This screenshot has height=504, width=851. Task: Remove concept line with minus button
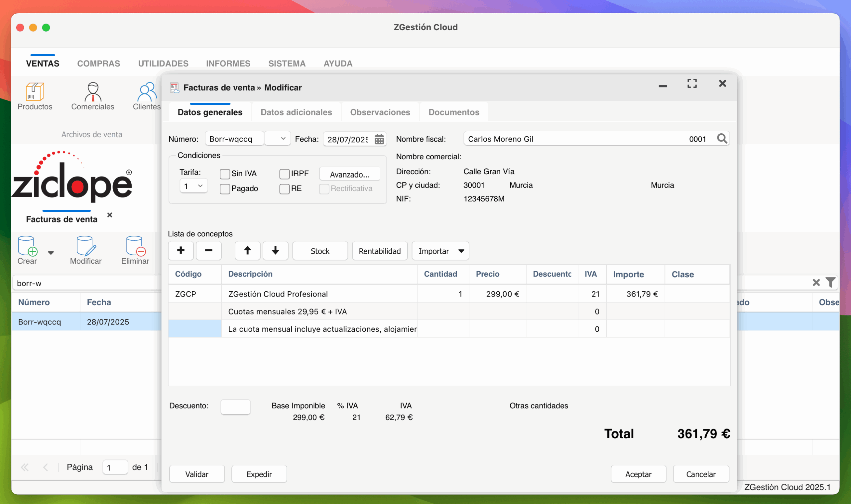click(x=208, y=251)
